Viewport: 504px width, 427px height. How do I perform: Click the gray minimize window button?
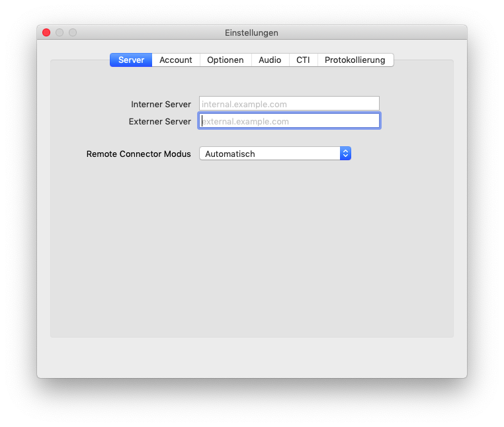60,32
